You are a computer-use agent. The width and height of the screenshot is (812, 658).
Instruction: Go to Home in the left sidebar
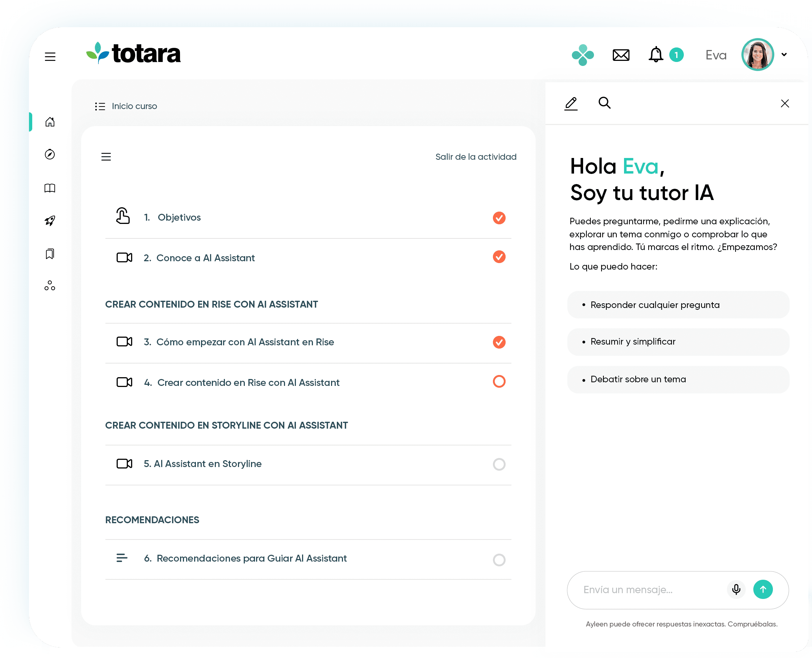[x=50, y=122]
